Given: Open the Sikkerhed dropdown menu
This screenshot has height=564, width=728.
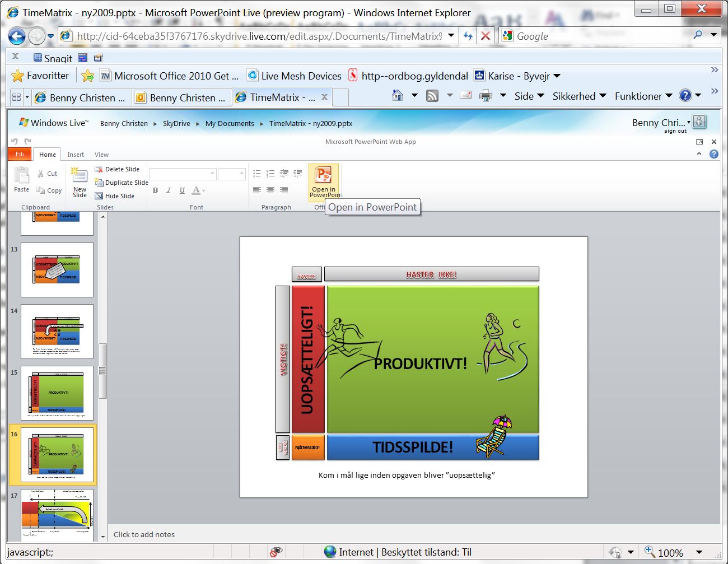Looking at the screenshot, I should click(579, 96).
